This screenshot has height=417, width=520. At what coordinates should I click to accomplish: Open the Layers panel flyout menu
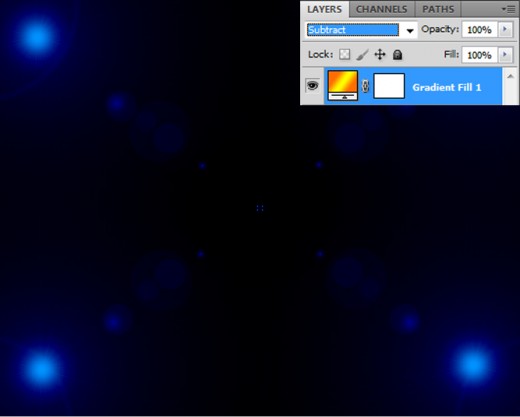tap(509, 9)
